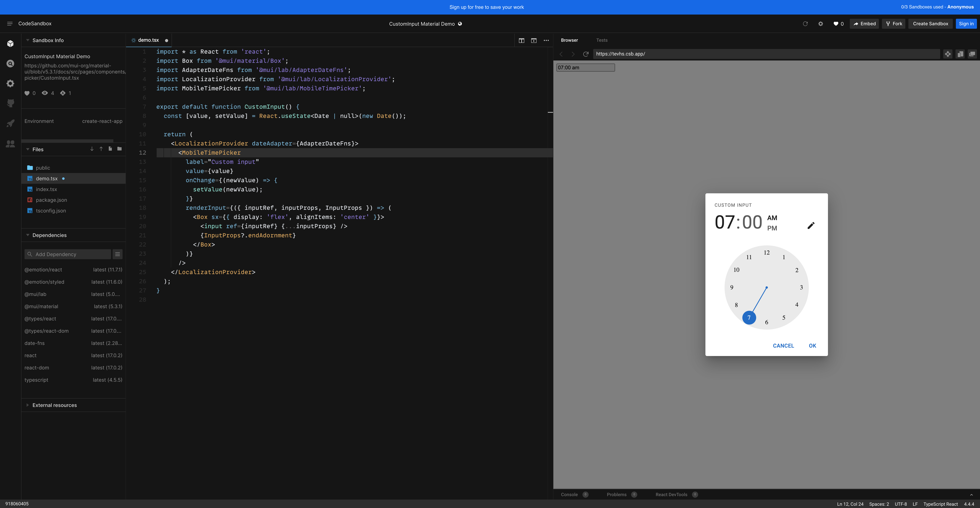Open the editor more-actions ellipsis menu
Image resolution: width=980 pixels, height=508 pixels.
pos(546,40)
